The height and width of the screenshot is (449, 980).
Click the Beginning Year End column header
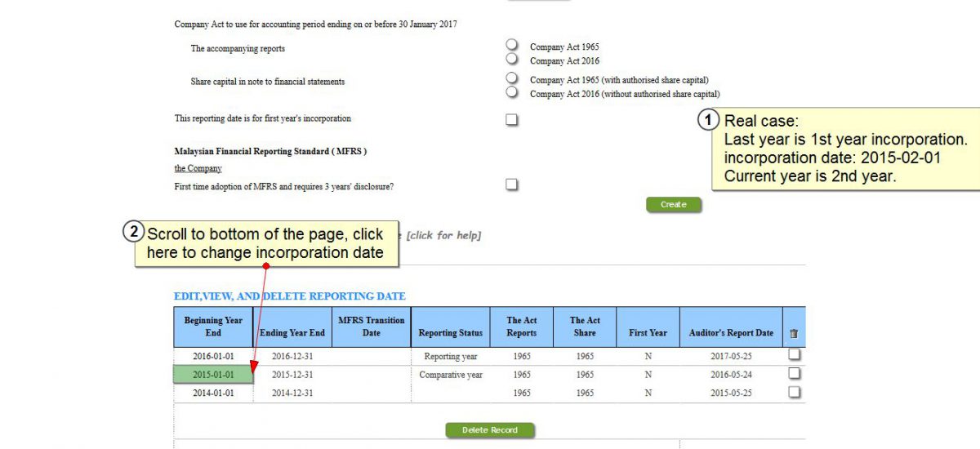tap(213, 327)
